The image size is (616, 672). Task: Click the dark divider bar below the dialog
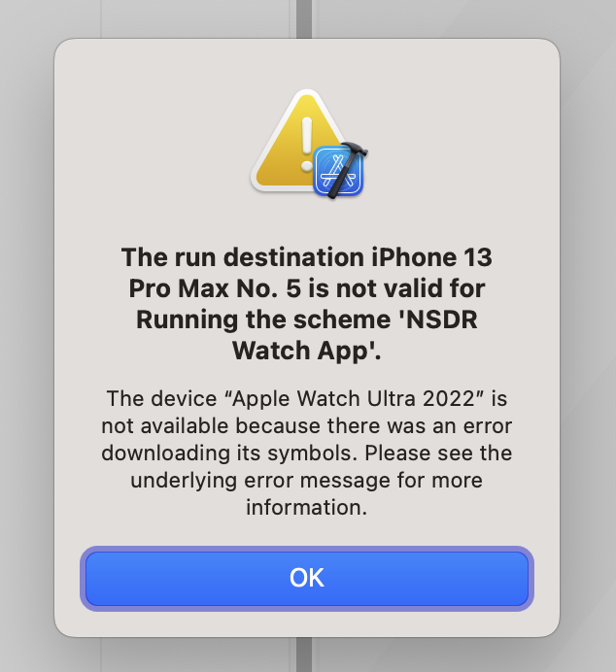[304, 655]
